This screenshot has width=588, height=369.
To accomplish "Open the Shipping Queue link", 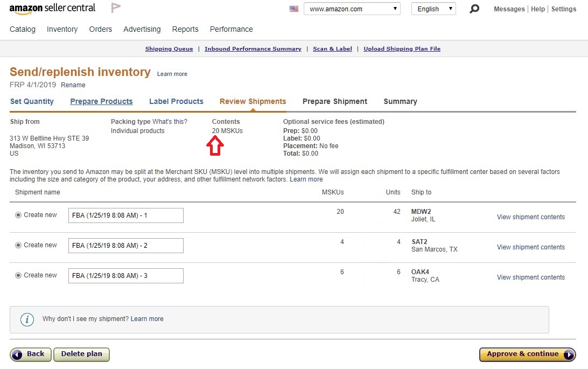I will [x=169, y=48].
